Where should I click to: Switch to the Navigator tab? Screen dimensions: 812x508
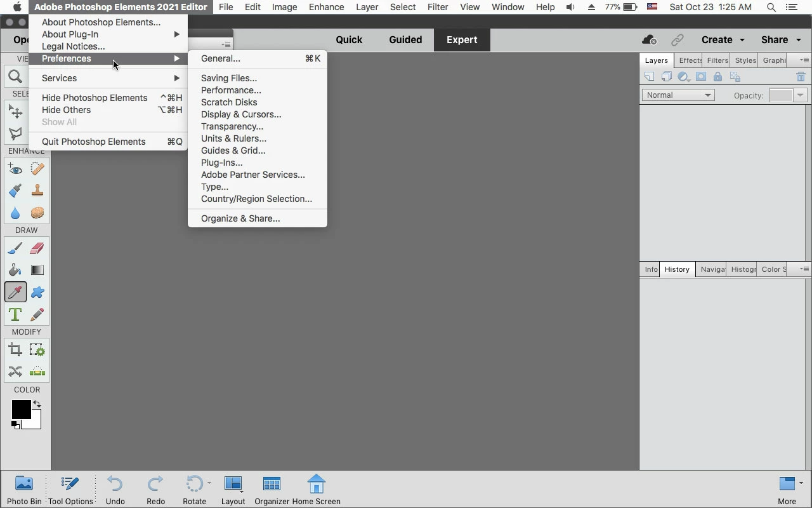(711, 269)
